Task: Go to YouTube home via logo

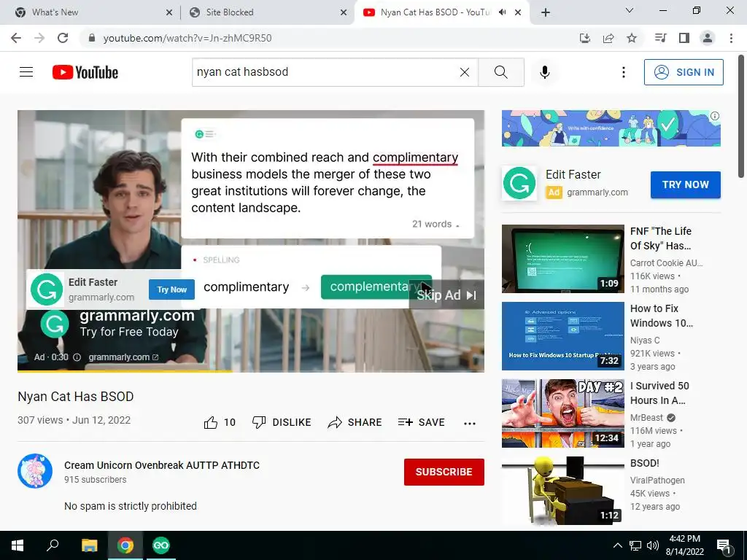Action: coord(85,72)
